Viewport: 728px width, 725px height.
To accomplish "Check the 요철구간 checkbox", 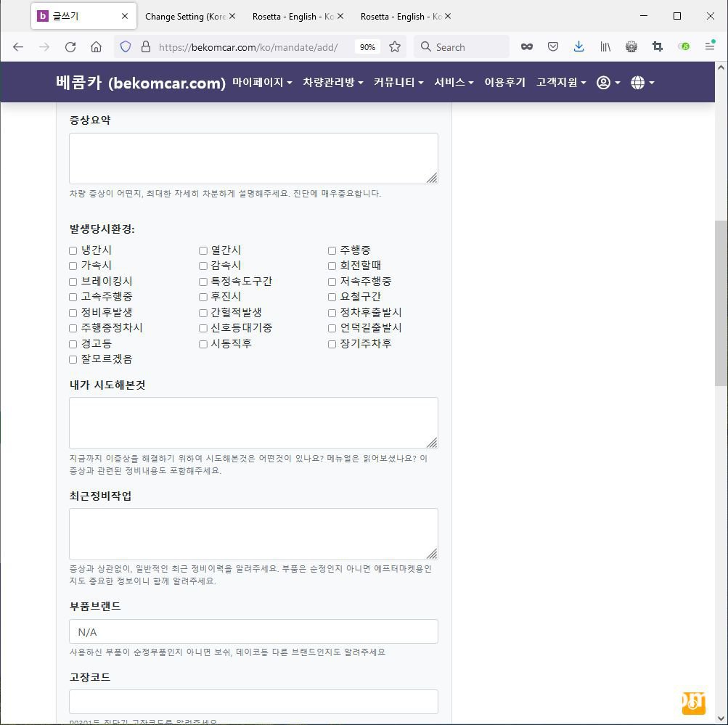I will coord(332,297).
